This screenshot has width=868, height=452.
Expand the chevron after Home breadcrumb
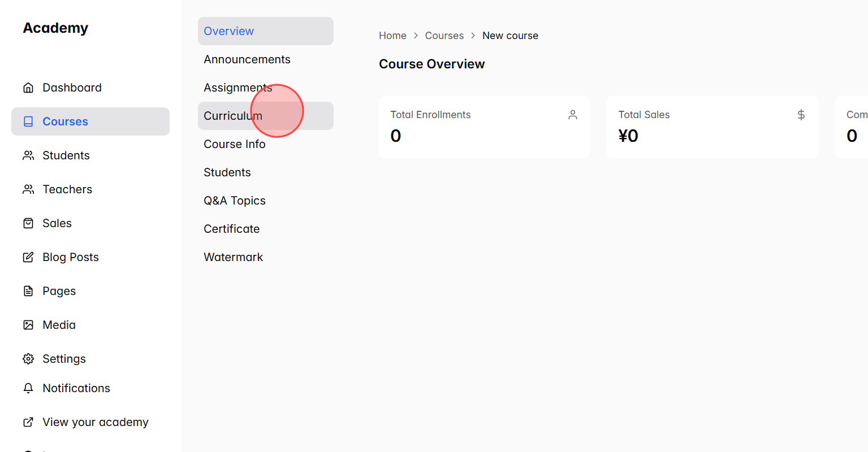point(415,35)
